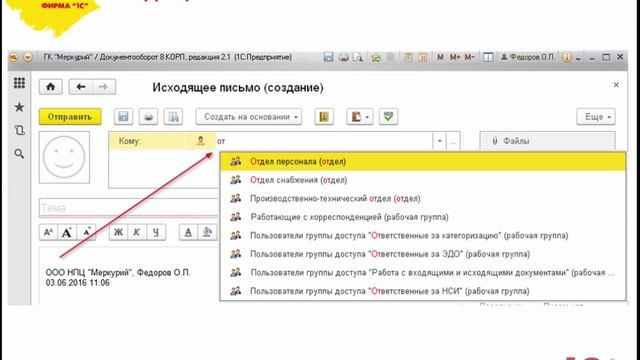Click the user name Федоров О.П.
Screen dimensions: 640x360
point(528,58)
